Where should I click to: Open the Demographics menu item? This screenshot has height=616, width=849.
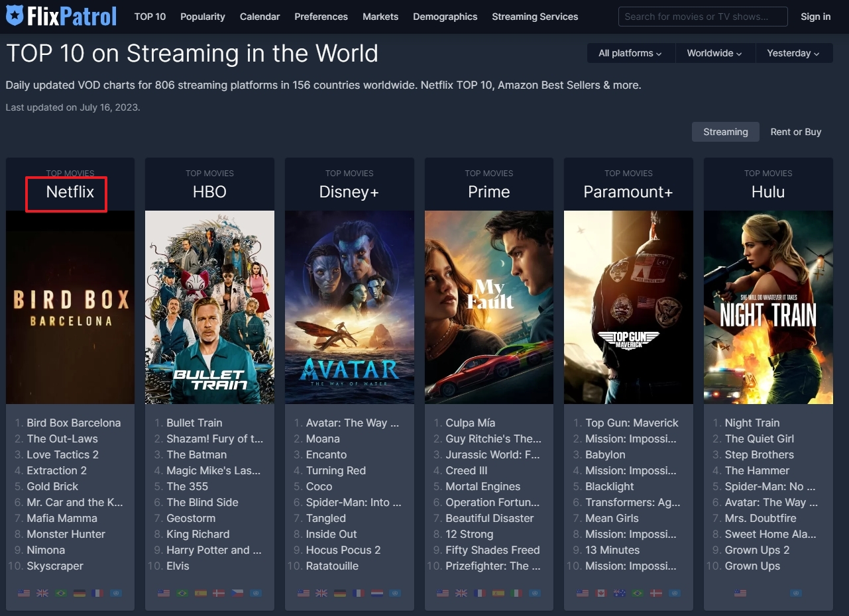445,17
